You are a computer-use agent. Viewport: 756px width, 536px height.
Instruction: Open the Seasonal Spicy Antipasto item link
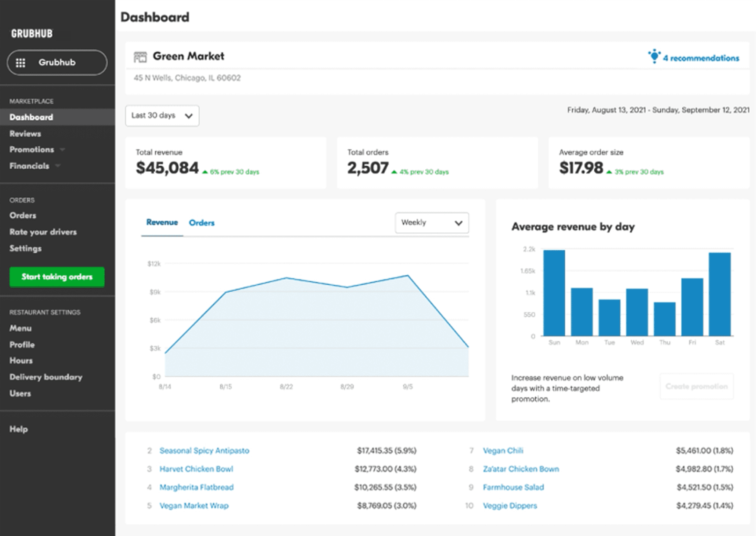point(204,450)
